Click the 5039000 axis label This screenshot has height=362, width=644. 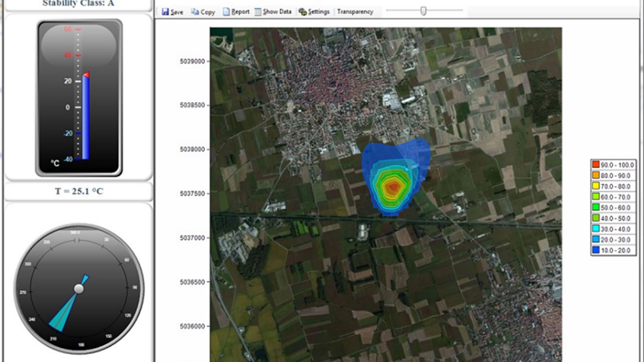point(192,61)
